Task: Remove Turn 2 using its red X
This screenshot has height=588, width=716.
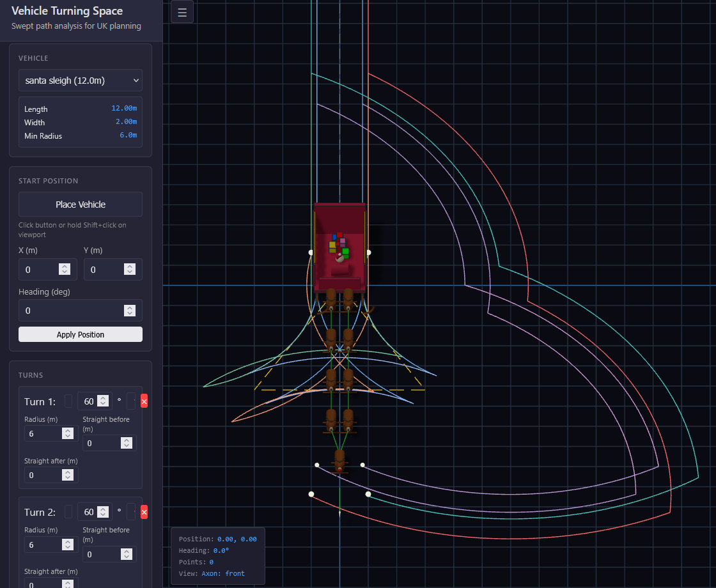Action: click(x=144, y=512)
